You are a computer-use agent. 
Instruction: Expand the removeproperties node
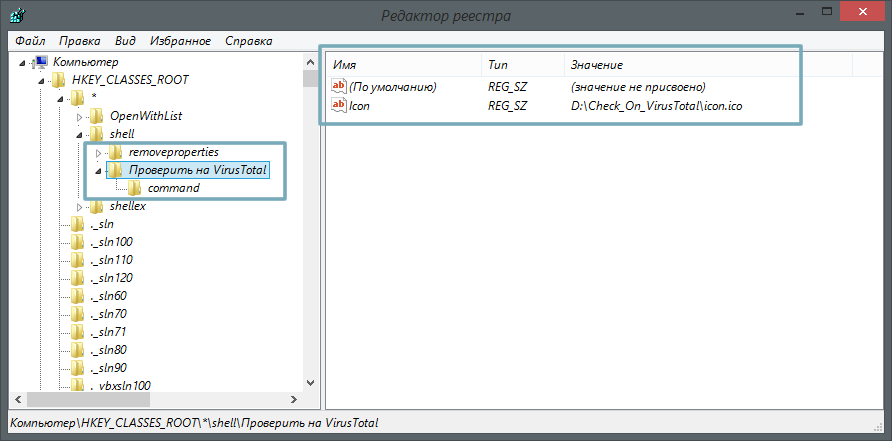[98, 153]
